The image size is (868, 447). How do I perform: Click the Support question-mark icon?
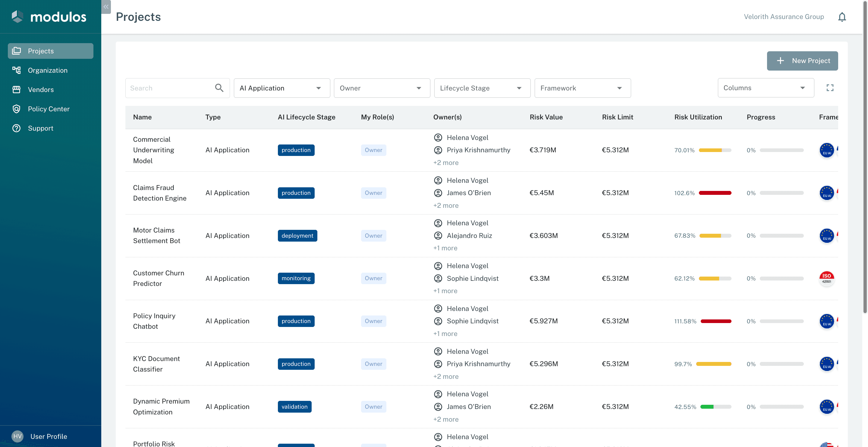[17, 128]
